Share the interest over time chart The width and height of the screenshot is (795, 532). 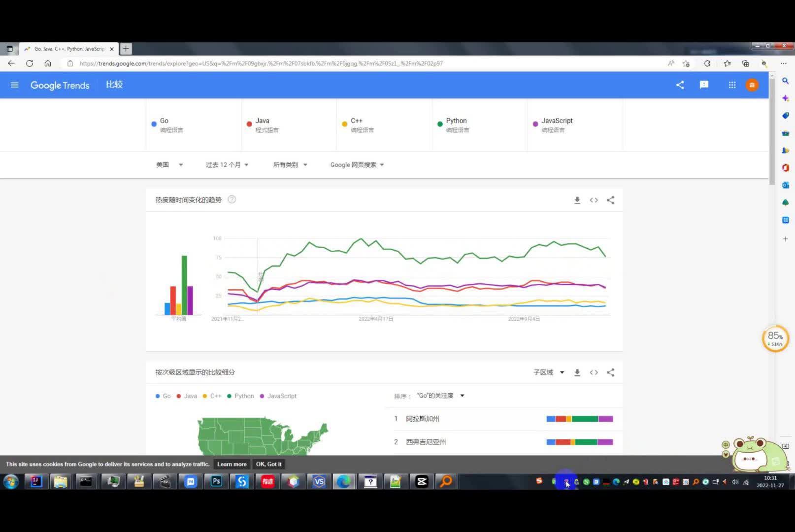pos(611,200)
